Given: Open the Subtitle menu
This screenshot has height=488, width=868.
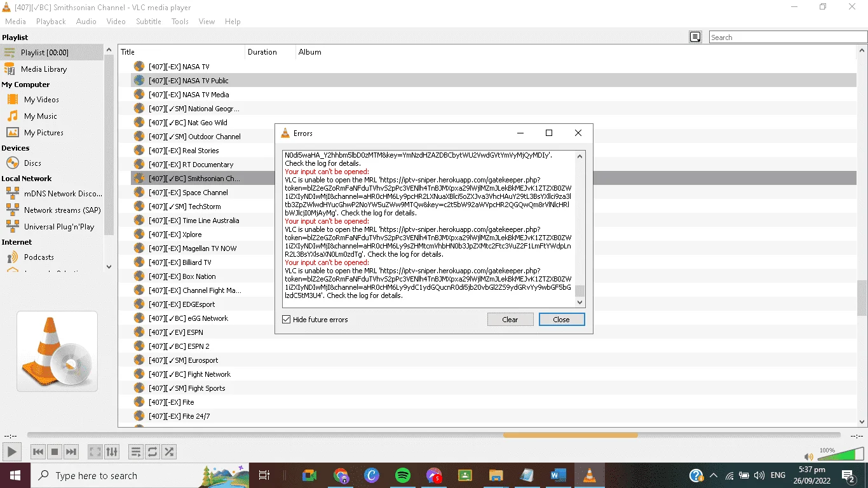Looking at the screenshot, I should coord(149,22).
